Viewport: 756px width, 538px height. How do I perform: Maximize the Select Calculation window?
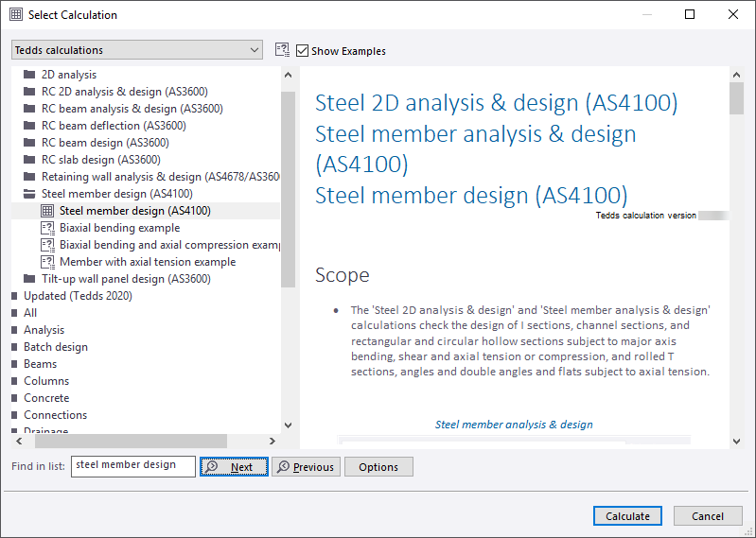click(x=690, y=14)
